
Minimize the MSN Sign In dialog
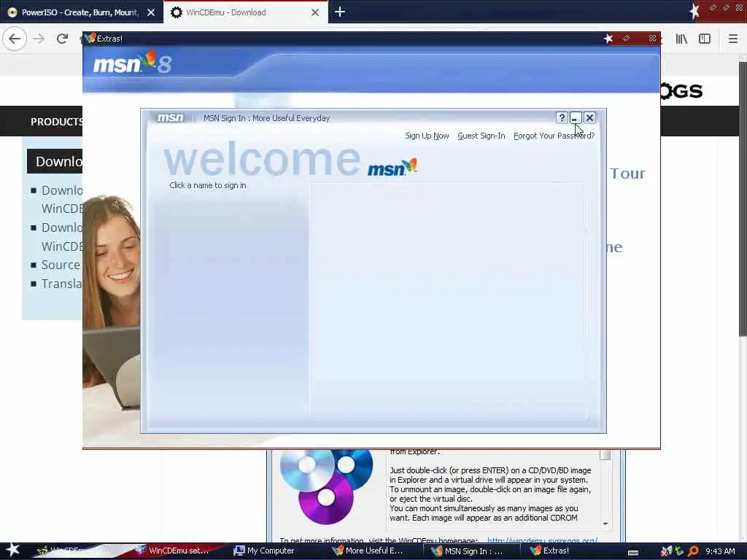tap(576, 117)
